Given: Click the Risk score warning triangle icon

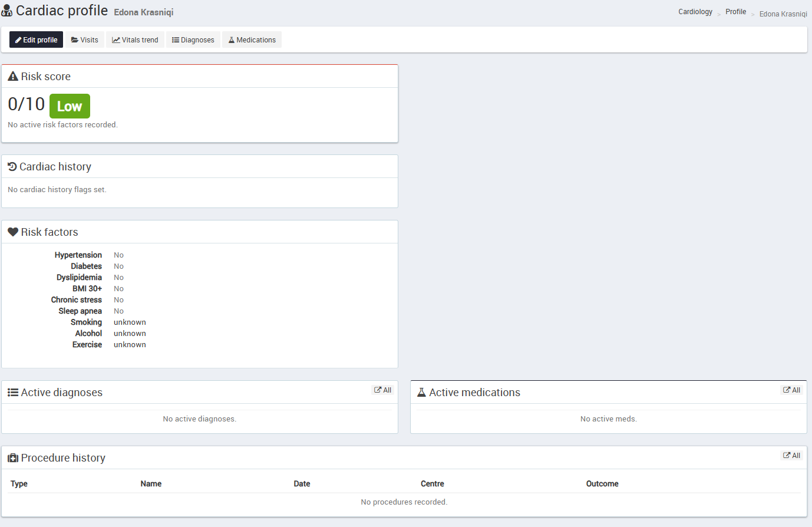Looking at the screenshot, I should [13, 76].
